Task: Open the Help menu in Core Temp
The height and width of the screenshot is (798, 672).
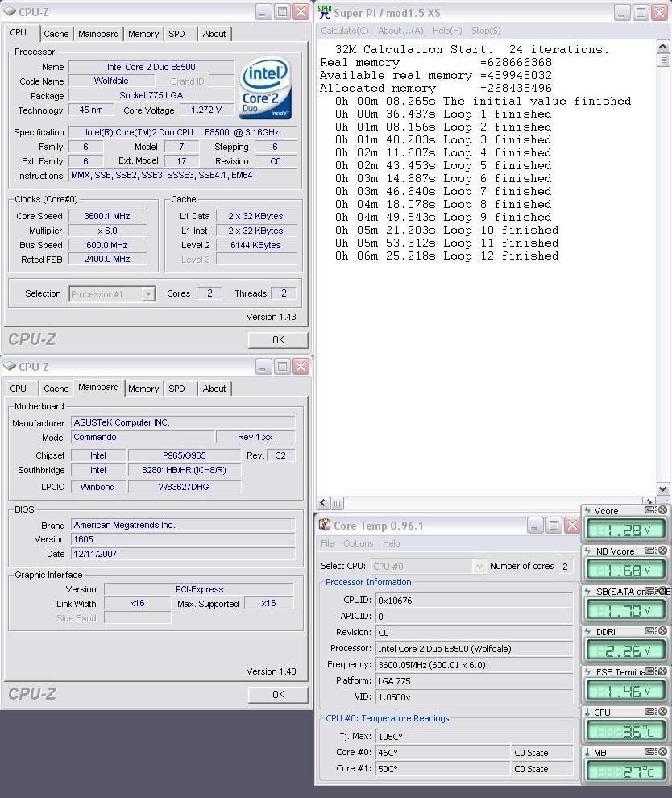Action: (x=392, y=543)
